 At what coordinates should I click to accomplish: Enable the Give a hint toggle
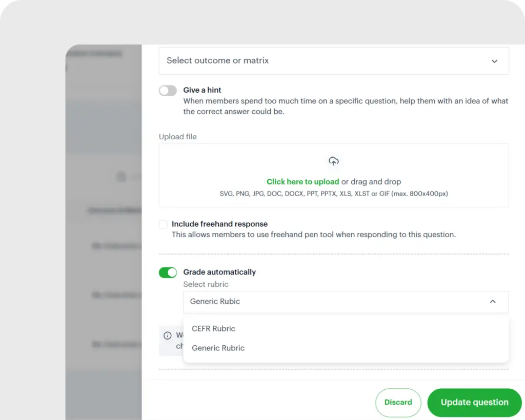[168, 91]
